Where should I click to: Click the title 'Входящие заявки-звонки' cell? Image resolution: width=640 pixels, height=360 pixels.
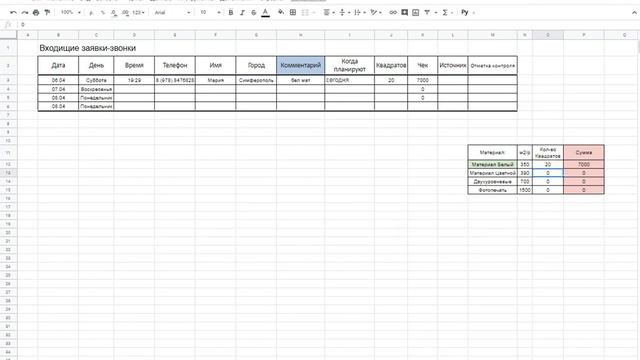point(88,48)
